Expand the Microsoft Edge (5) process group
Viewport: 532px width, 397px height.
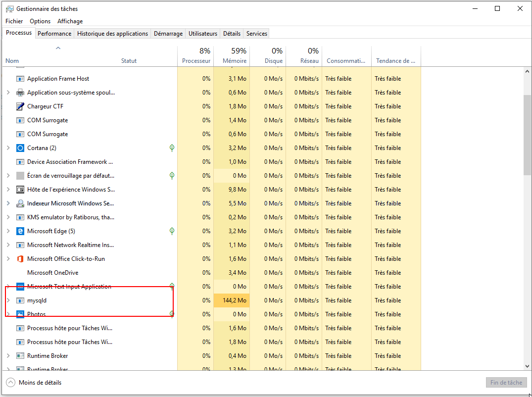pyautogui.click(x=8, y=231)
